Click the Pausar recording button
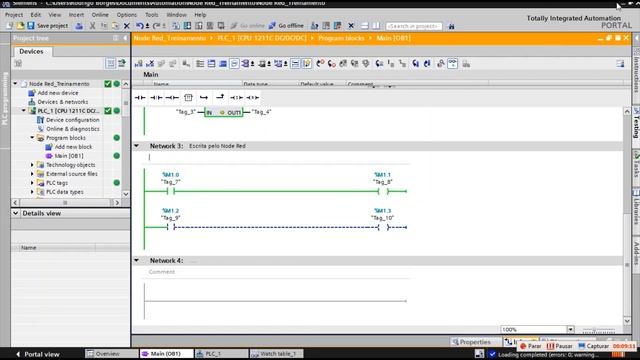This screenshot has height=360, width=640. coord(560,346)
